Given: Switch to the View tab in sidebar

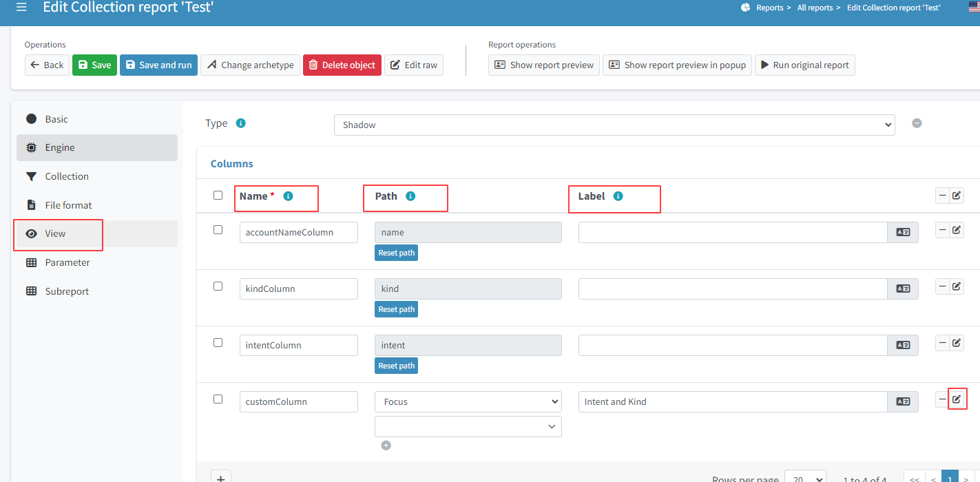Looking at the screenshot, I should pos(56,234).
